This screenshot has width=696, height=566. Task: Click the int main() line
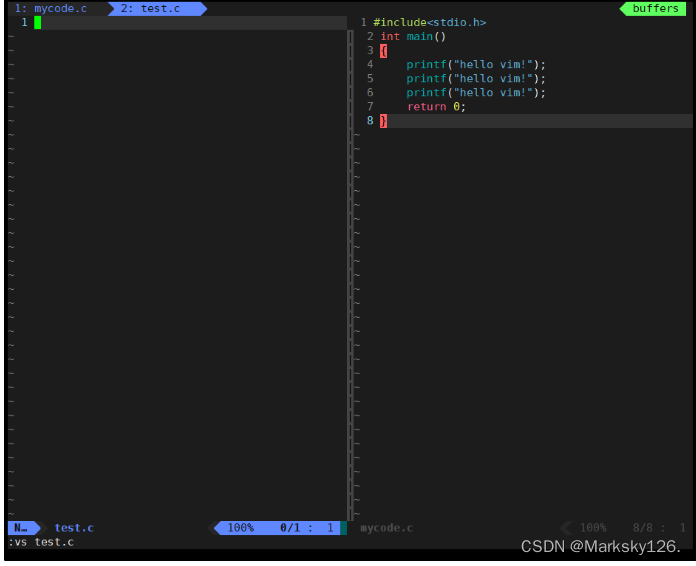413,36
